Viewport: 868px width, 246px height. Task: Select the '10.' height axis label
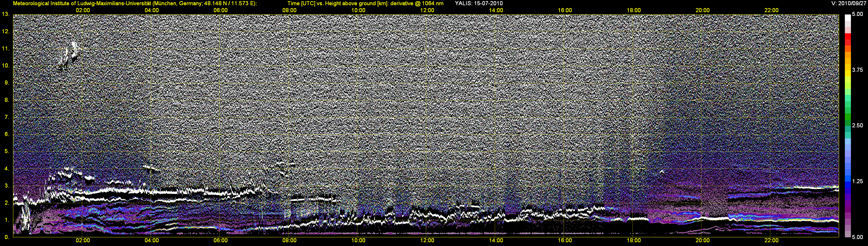click(5, 65)
